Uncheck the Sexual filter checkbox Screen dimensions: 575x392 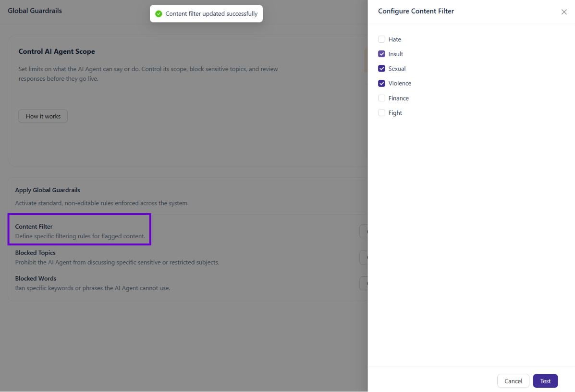point(381,69)
